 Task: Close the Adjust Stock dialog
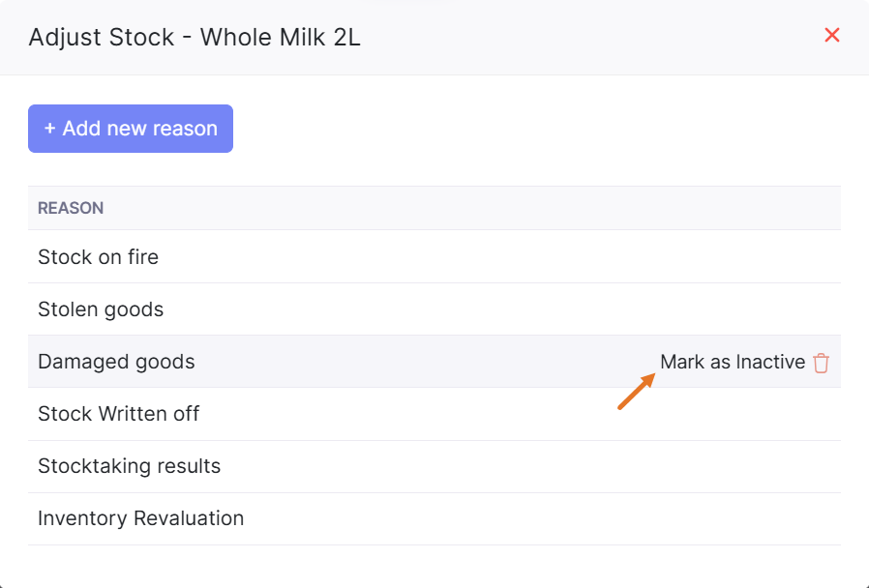(x=831, y=36)
